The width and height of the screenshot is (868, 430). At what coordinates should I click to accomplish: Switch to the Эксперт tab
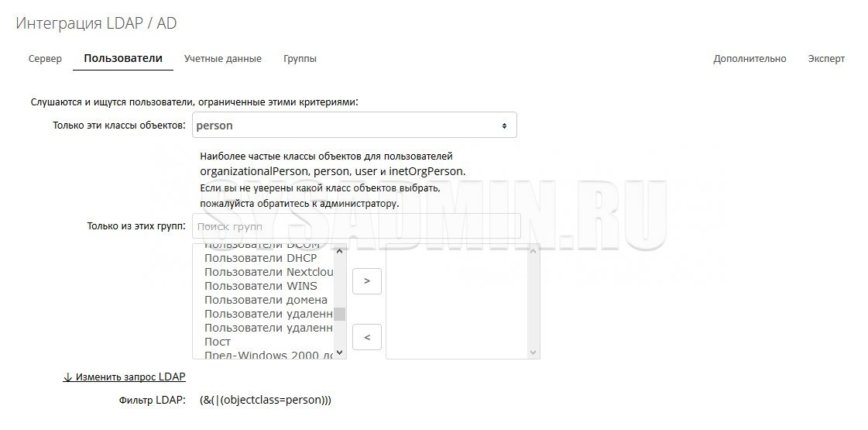point(826,59)
